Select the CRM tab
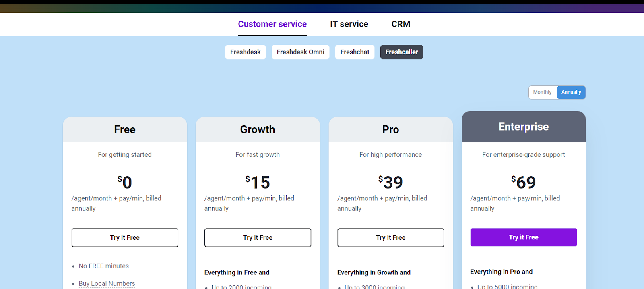 pos(401,24)
